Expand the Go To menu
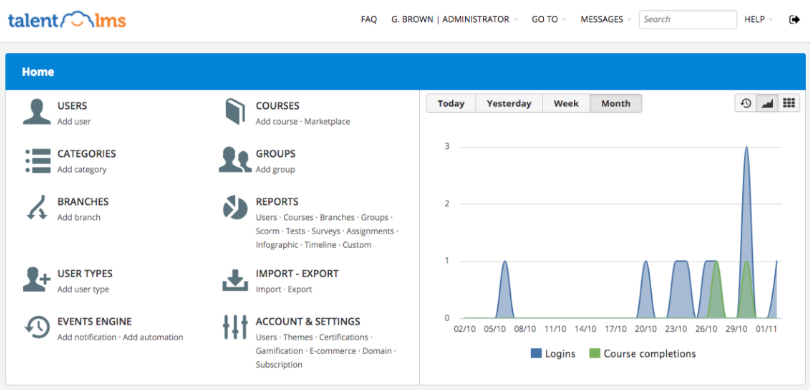 tap(549, 20)
